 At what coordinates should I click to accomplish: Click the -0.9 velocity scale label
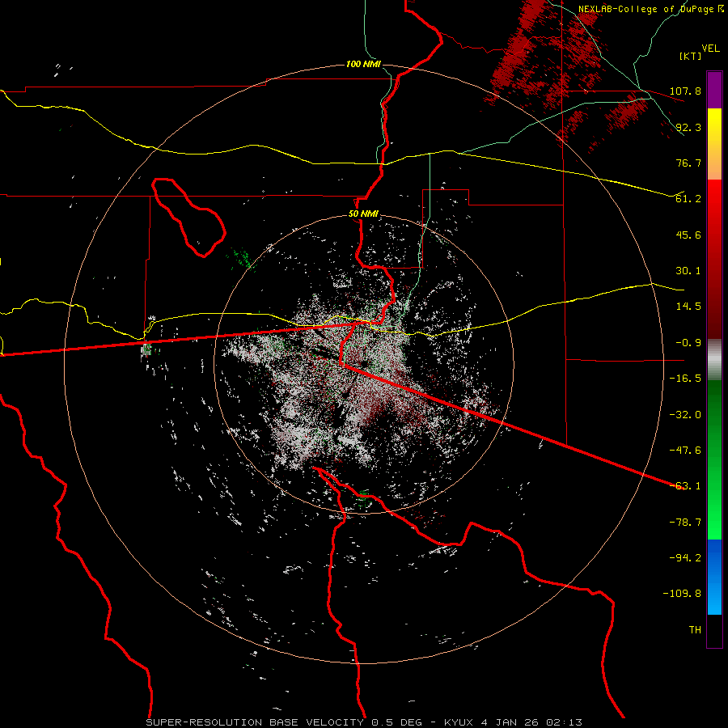[688, 343]
